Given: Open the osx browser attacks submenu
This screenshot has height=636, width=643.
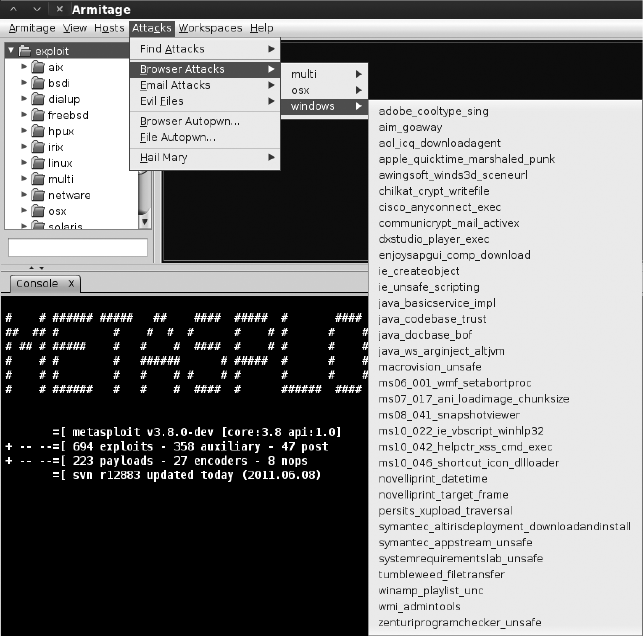Looking at the screenshot, I should coord(324,90).
